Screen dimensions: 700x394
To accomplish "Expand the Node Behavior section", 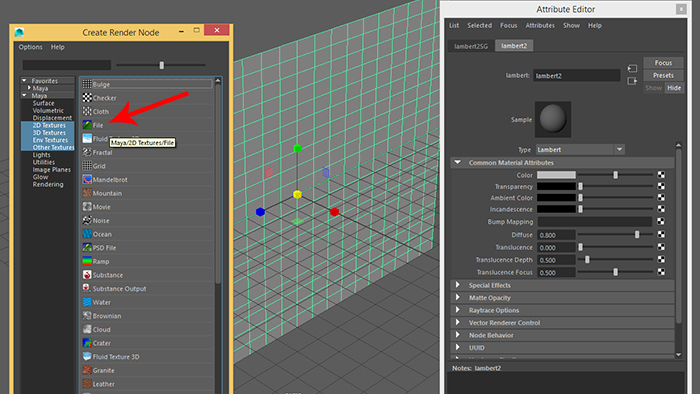I will 458,335.
